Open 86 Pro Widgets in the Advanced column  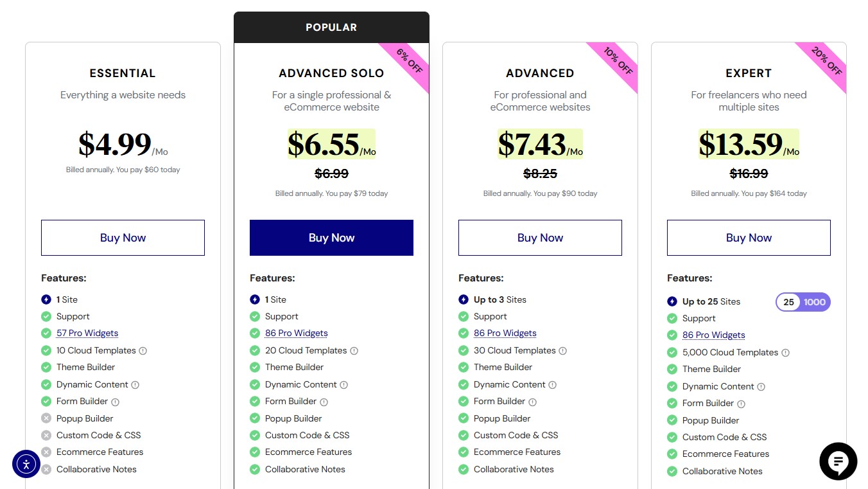[505, 333]
